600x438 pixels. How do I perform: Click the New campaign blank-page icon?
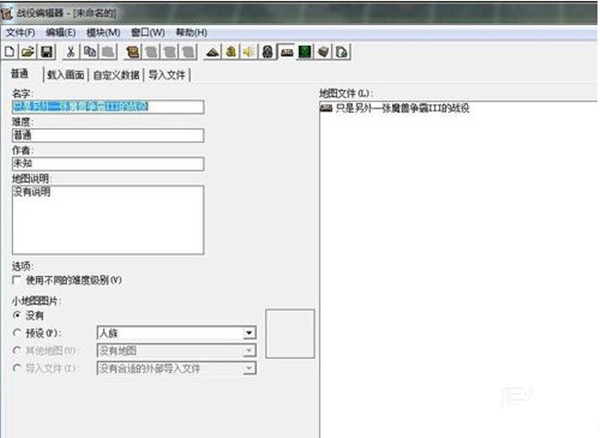(9, 52)
